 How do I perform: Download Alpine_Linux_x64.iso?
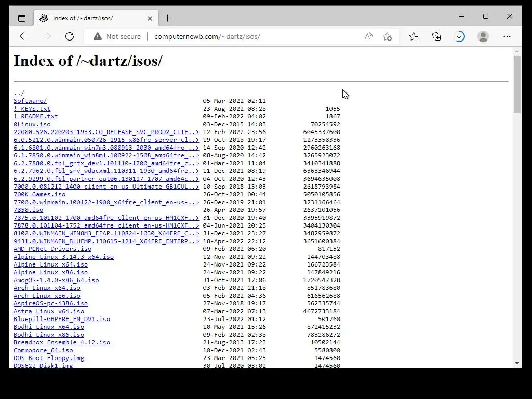point(50,264)
